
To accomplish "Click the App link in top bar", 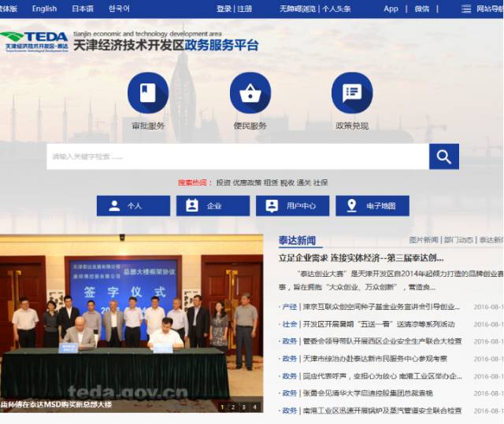I will [x=391, y=9].
